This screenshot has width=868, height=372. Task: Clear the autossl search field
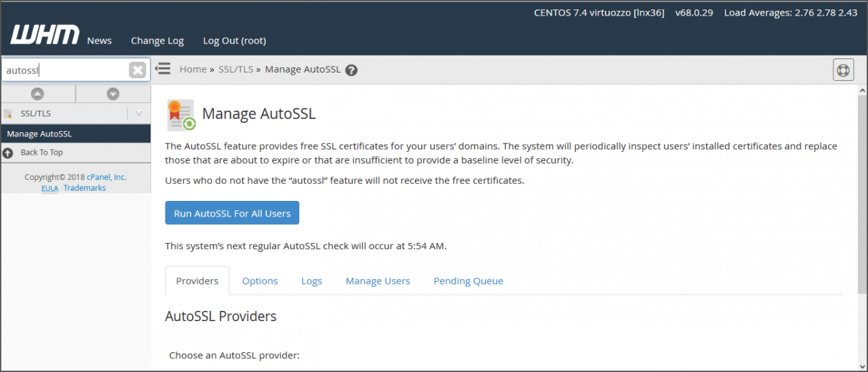138,70
